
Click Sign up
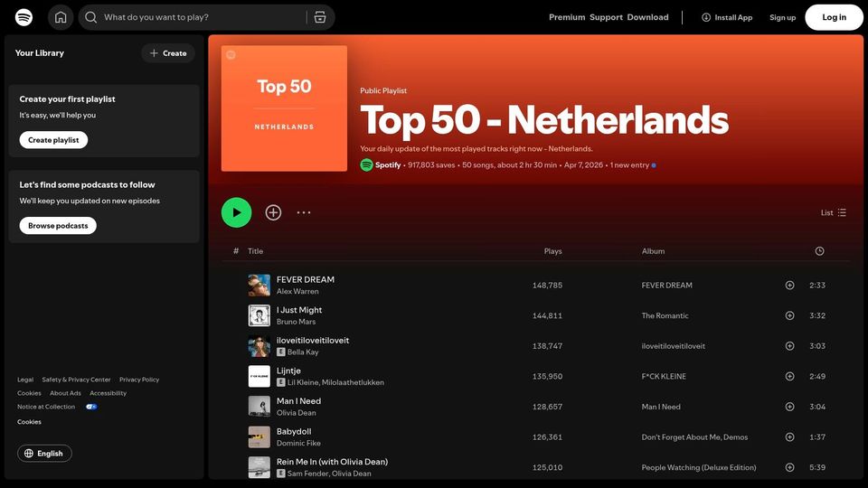point(782,17)
